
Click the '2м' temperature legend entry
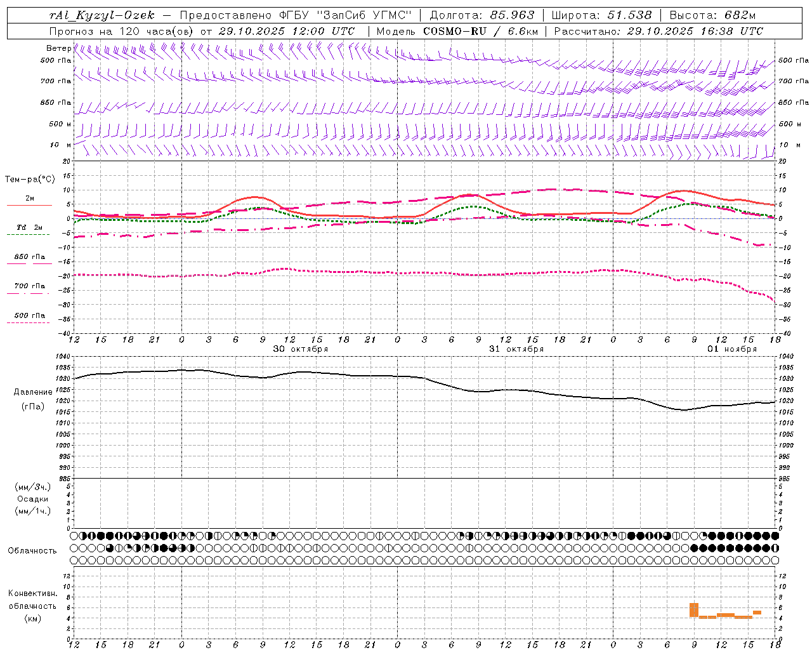[30, 198]
